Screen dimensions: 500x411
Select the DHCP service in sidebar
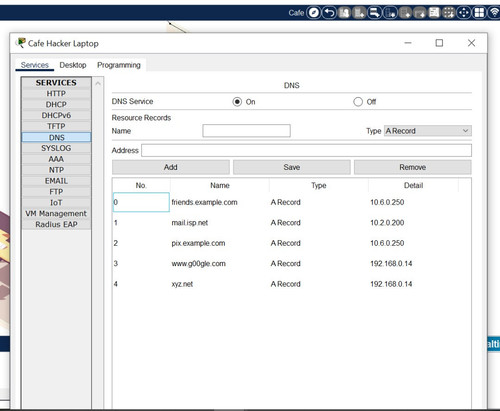[56, 105]
